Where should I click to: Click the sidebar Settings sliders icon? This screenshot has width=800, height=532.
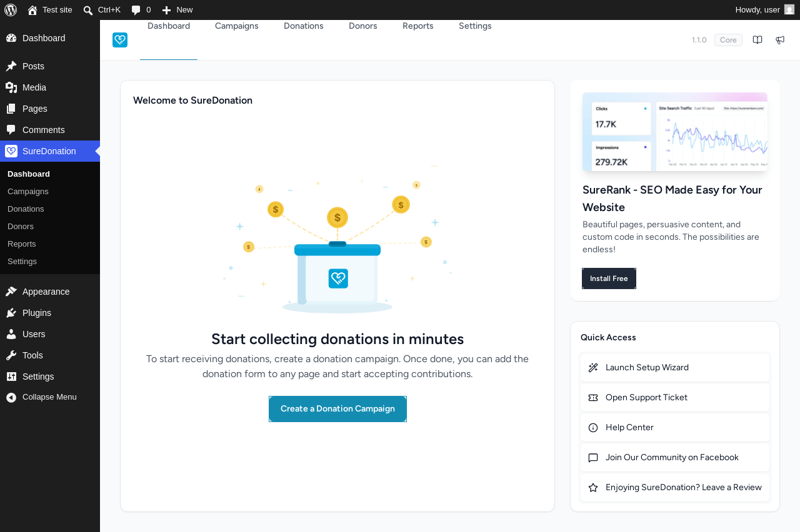11,377
